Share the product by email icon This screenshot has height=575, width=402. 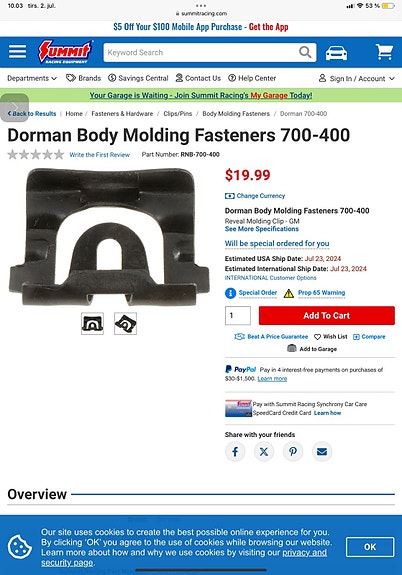coord(322,451)
